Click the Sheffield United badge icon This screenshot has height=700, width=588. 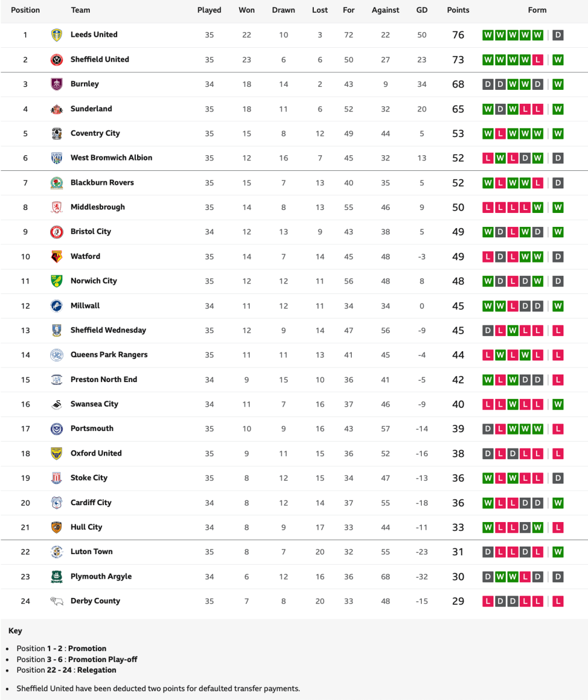click(x=57, y=60)
